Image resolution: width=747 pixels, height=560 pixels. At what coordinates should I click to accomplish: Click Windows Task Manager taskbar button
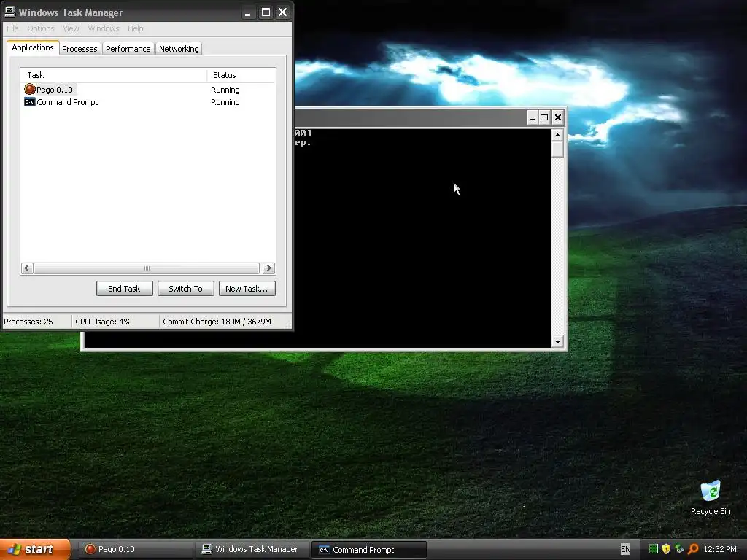[252, 550]
